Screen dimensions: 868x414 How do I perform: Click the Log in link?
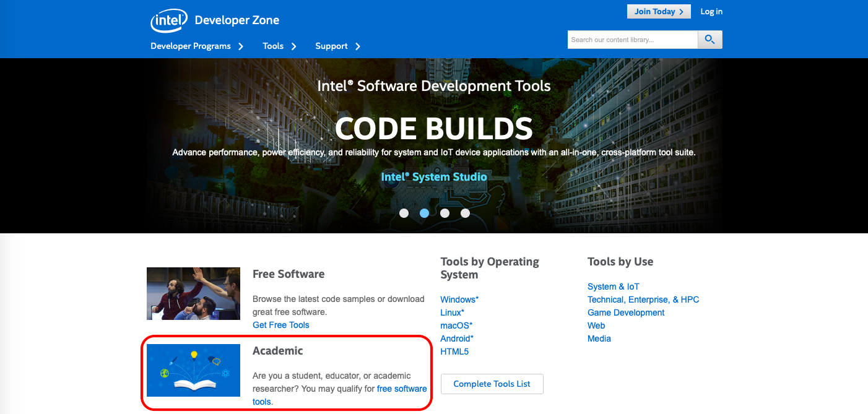(x=711, y=12)
